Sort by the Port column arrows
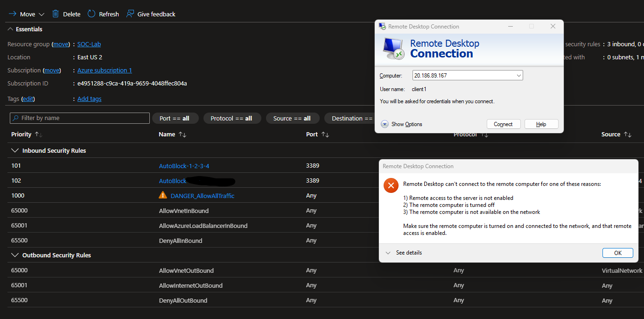 [x=325, y=135]
